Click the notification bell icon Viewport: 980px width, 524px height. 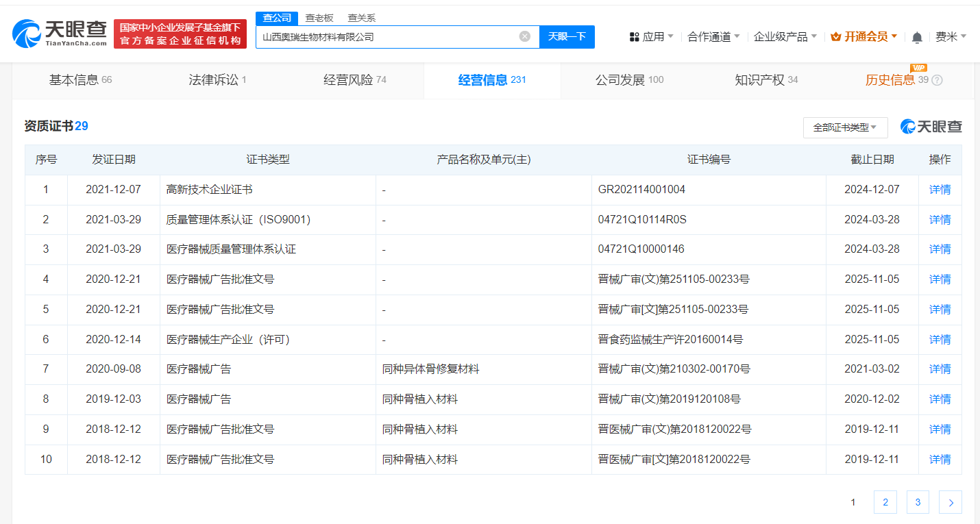click(x=916, y=36)
